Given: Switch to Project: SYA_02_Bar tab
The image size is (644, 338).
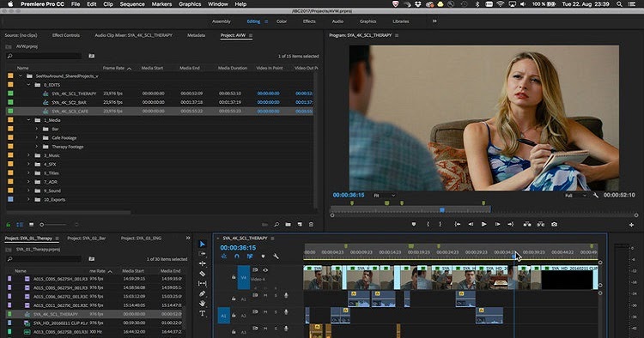Looking at the screenshot, I should click(x=87, y=238).
